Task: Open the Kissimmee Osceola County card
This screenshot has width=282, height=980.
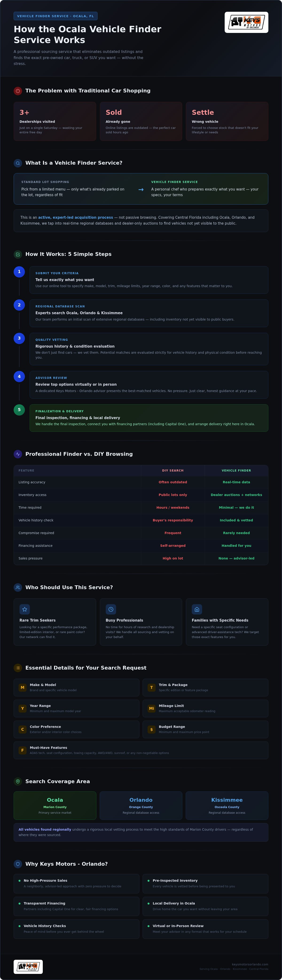Action: coord(227,805)
